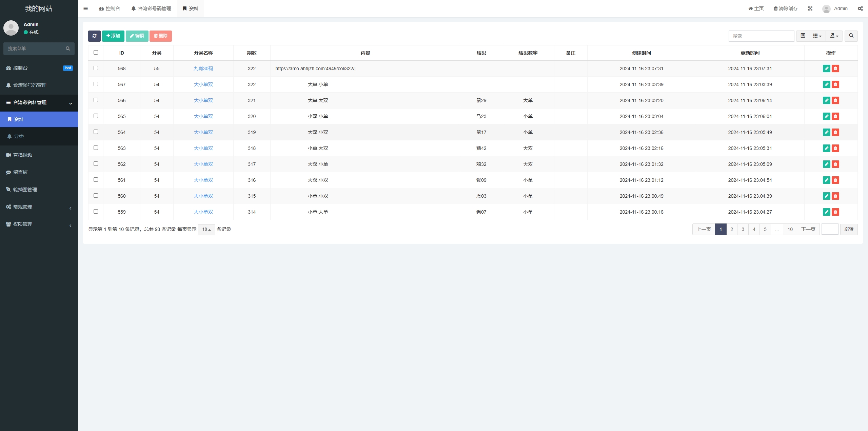Image resolution: width=868 pixels, height=431 pixels.
Task: Open the settings gears icon at top right
Action: [x=860, y=8]
